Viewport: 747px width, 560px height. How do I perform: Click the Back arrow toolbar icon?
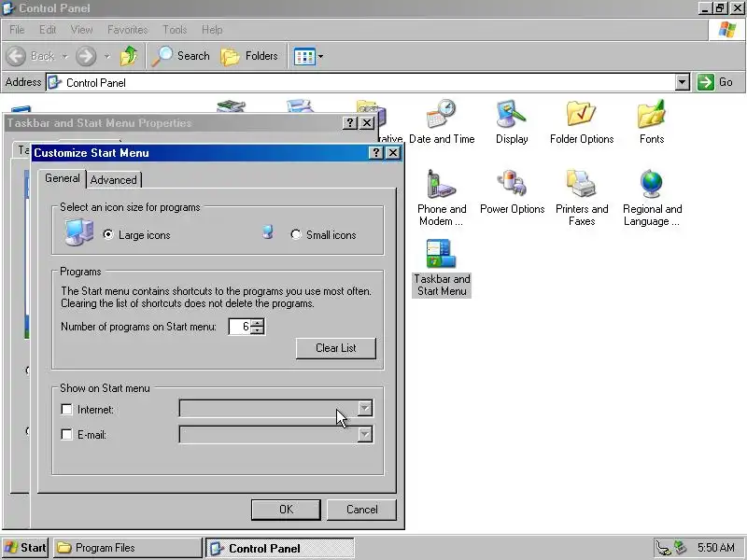point(16,56)
